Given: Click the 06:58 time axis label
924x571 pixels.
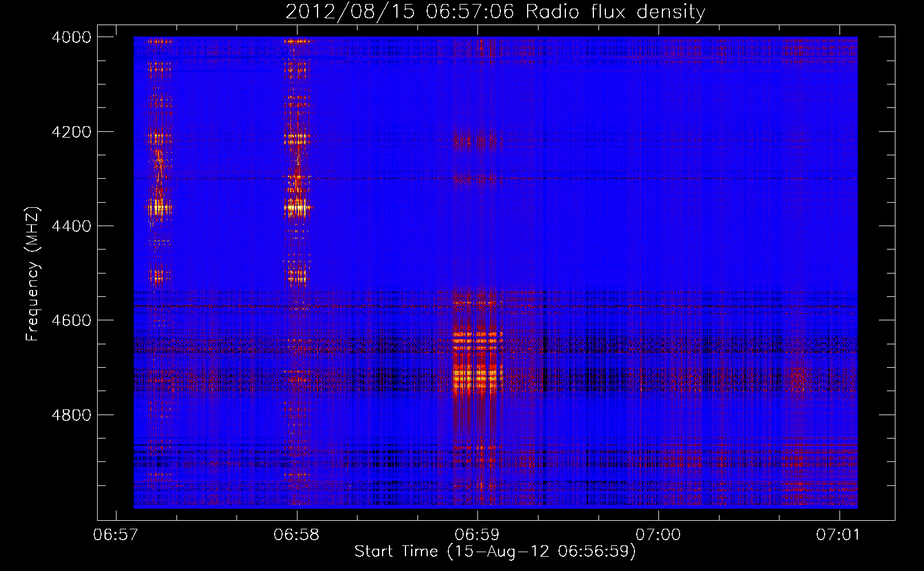Looking at the screenshot, I should coord(296,535).
